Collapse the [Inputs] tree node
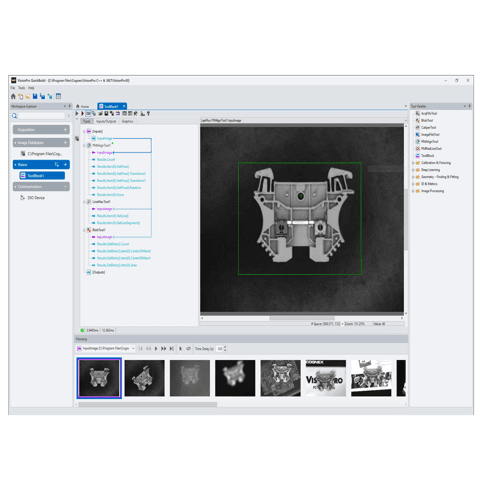The width and height of the screenshot is (480, 480). click(x=84, y=131)
